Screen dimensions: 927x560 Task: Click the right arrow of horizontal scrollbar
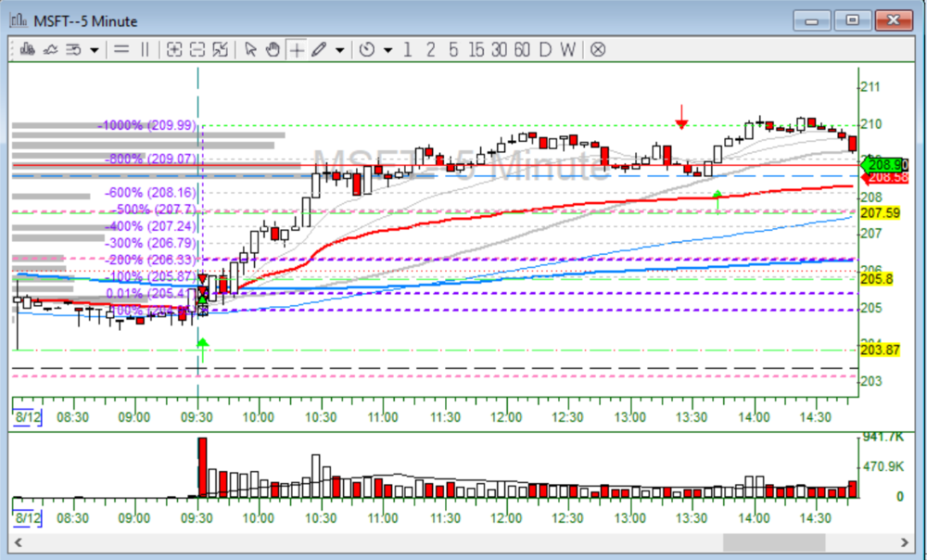[905, 542]
